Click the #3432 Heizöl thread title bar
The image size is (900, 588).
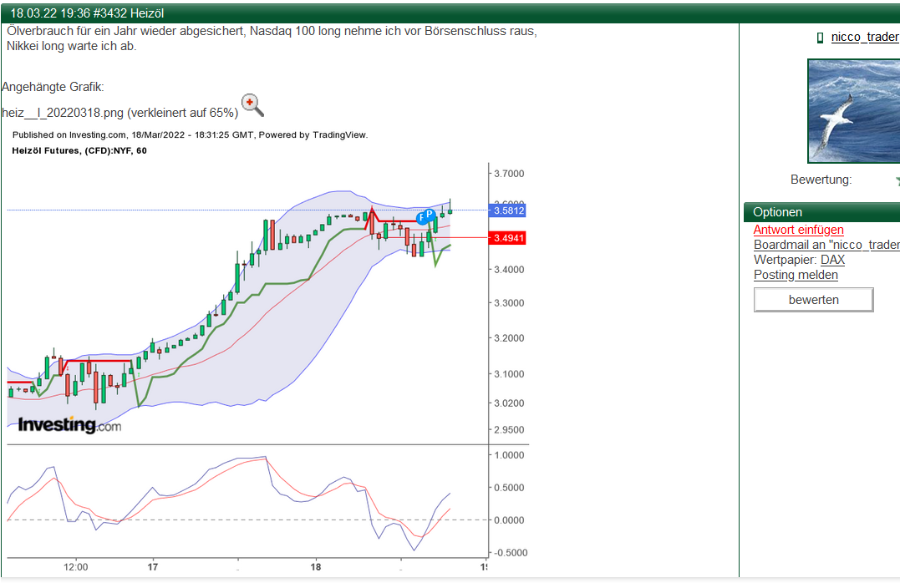coord(84,13)
